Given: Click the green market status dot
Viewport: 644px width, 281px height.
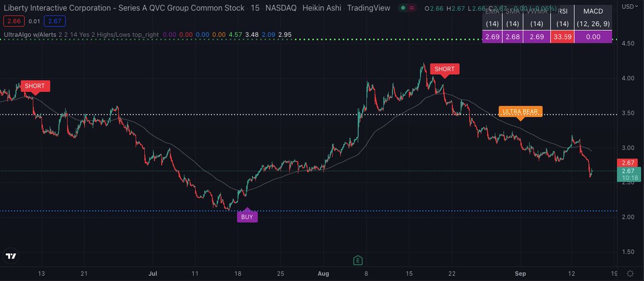Looking at the screenshot, I should 403,8.
